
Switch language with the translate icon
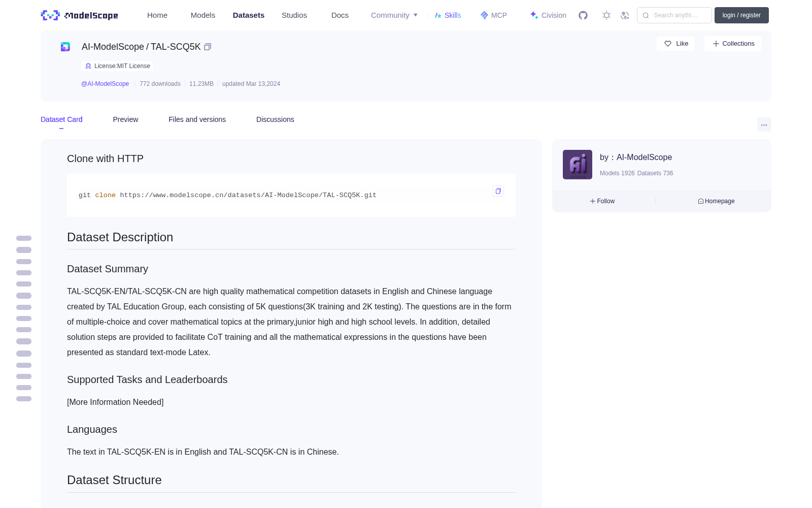[x=625, y=15]
